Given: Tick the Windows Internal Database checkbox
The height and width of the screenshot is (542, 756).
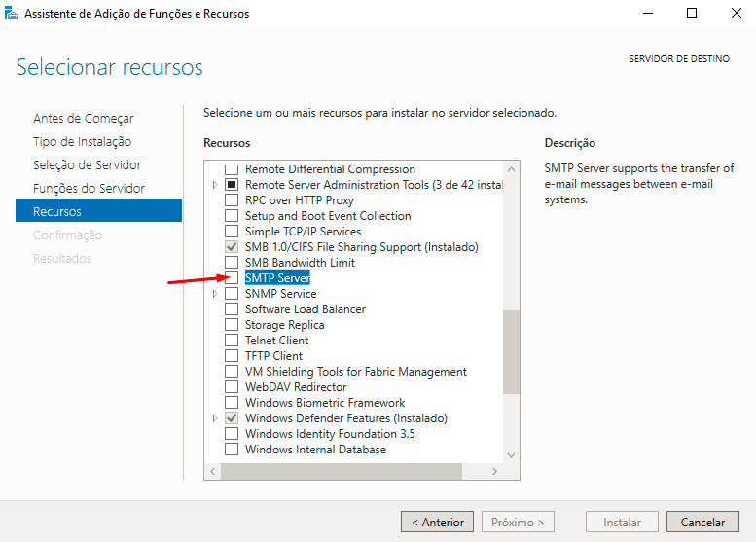Looking at the screenshot, I should pos(232,449).
